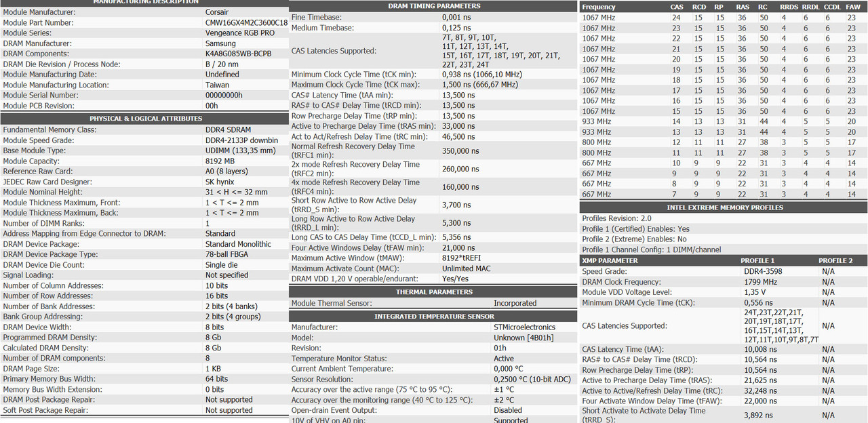
Task: Click tRRD_S min value '3,700 ns'
Action: [x=456, y=205]
